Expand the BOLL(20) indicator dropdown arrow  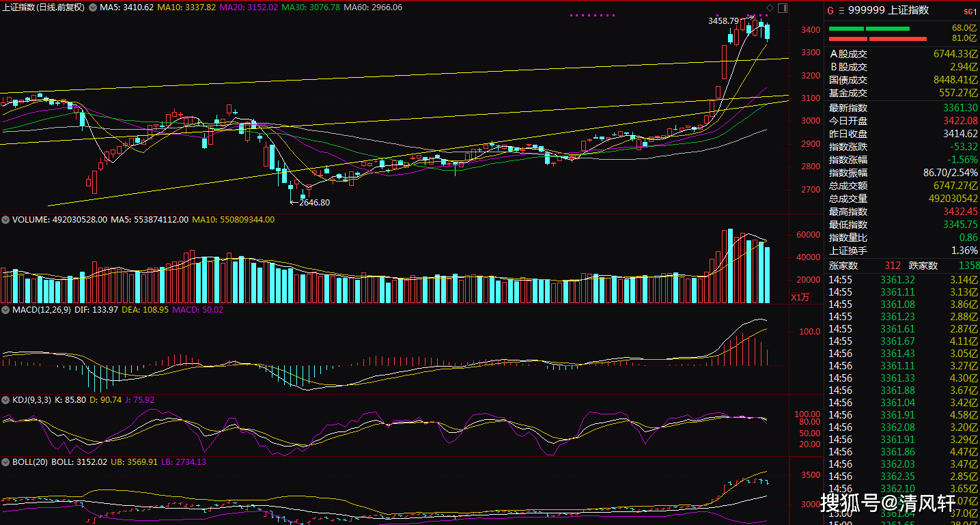pos(6,462)
